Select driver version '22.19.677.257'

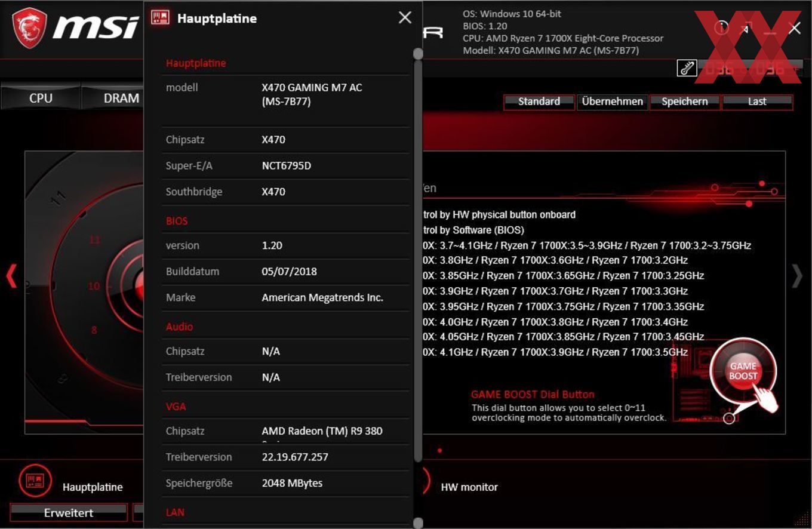[295, 457]
